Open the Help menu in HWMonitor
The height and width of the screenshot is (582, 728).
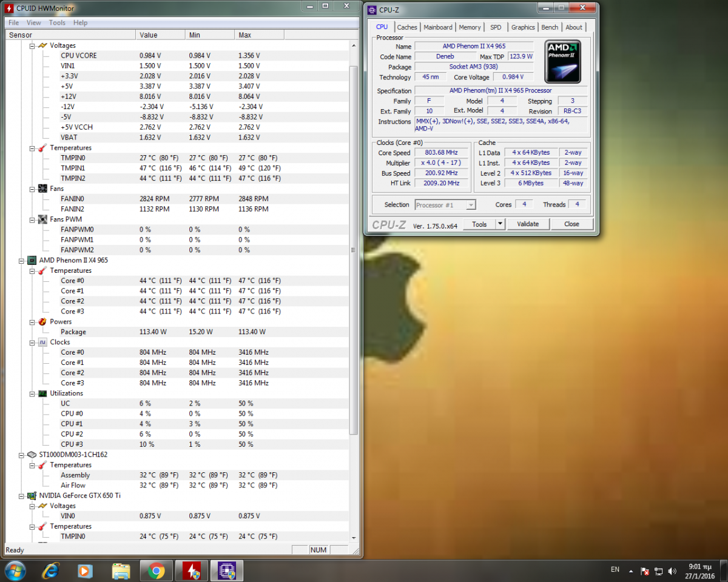[80, 22]
